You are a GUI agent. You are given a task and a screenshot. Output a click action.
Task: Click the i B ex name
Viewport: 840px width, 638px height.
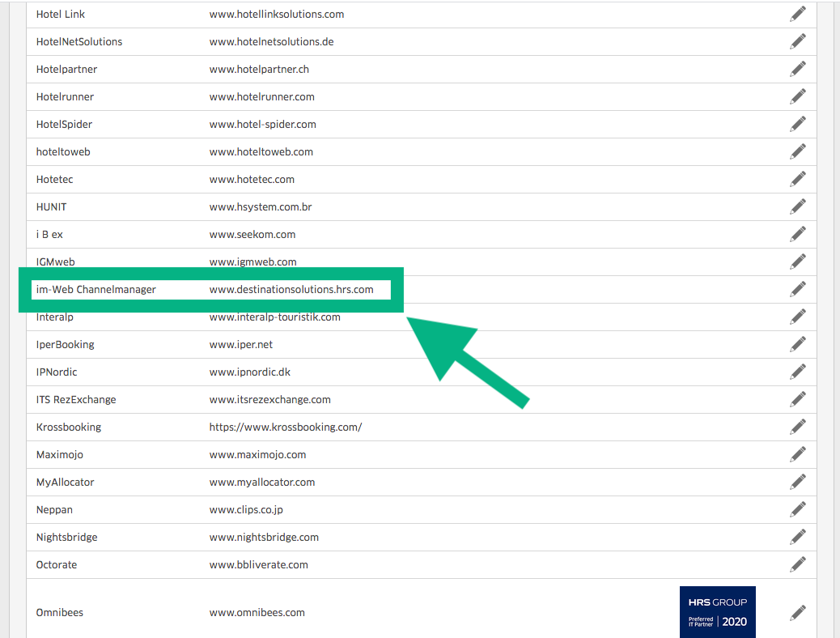point(49,234)
